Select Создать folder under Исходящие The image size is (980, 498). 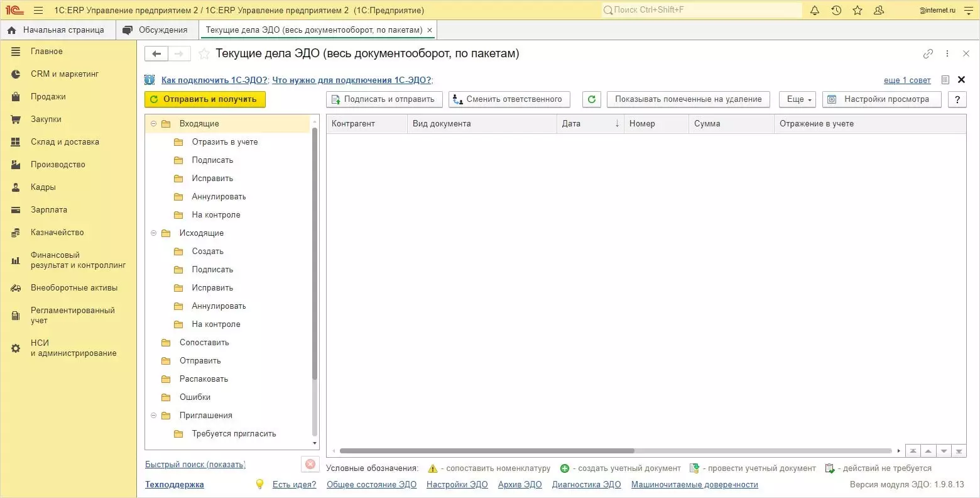pyautogui.click(x=208, y=252)
